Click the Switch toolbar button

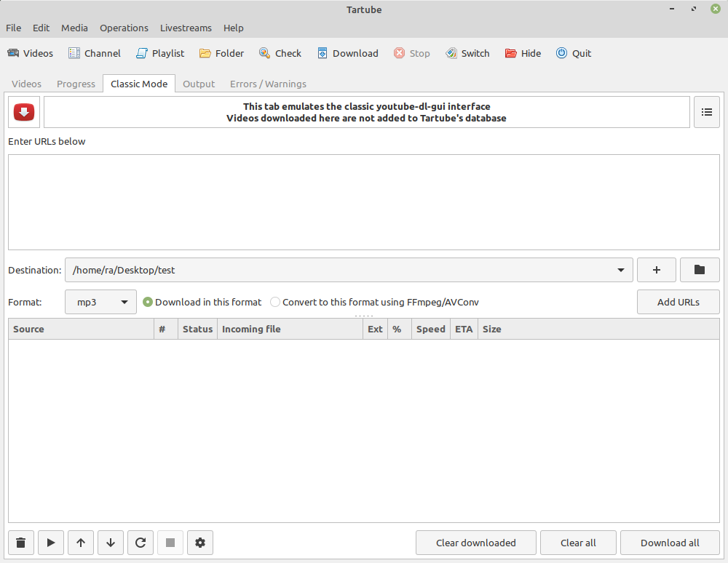point(467,53)
